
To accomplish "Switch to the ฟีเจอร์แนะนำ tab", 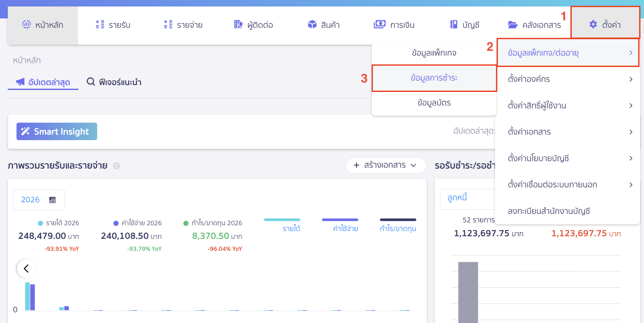I will 114,82.
